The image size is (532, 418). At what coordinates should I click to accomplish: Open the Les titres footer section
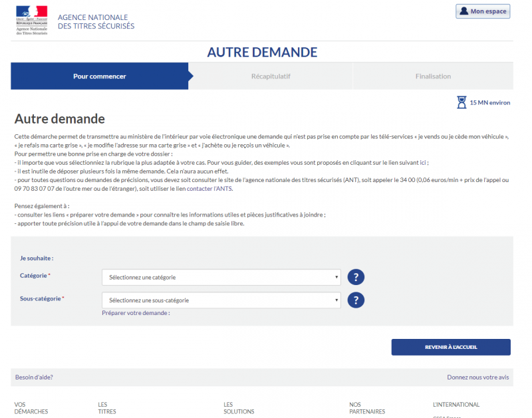[107, 408]
